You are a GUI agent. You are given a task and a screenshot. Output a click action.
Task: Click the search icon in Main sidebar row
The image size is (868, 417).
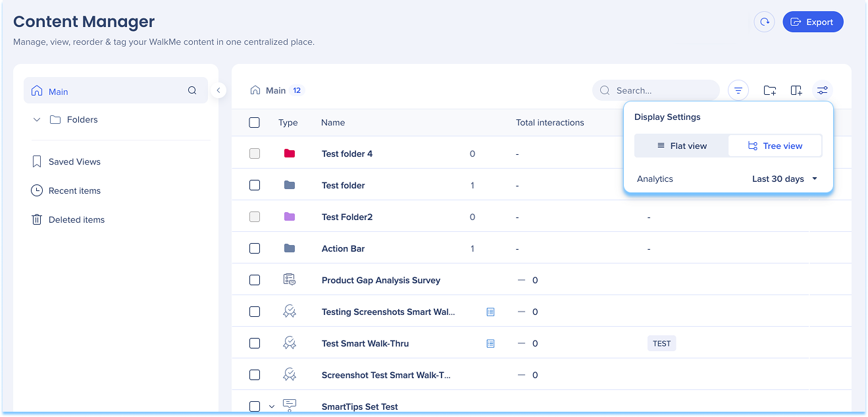192,91
